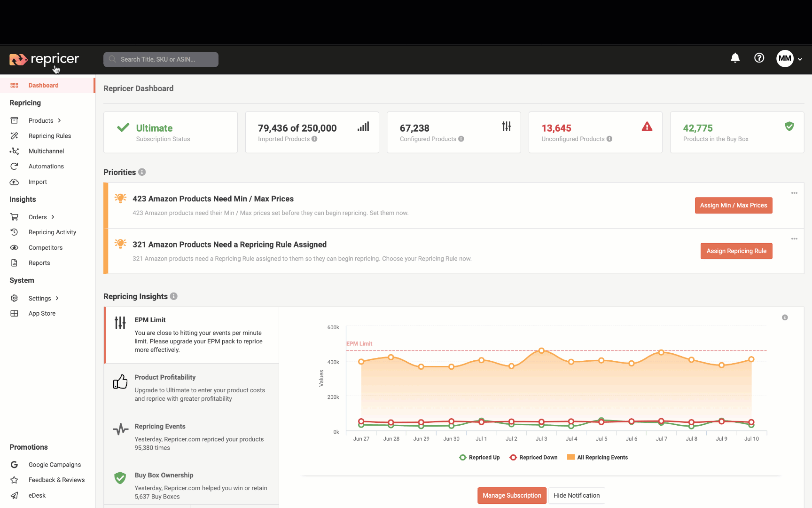Click the Feedback & Reviews star icon
Screen dimensions: 812x508
pyautogui.click(x=14, y=480)
